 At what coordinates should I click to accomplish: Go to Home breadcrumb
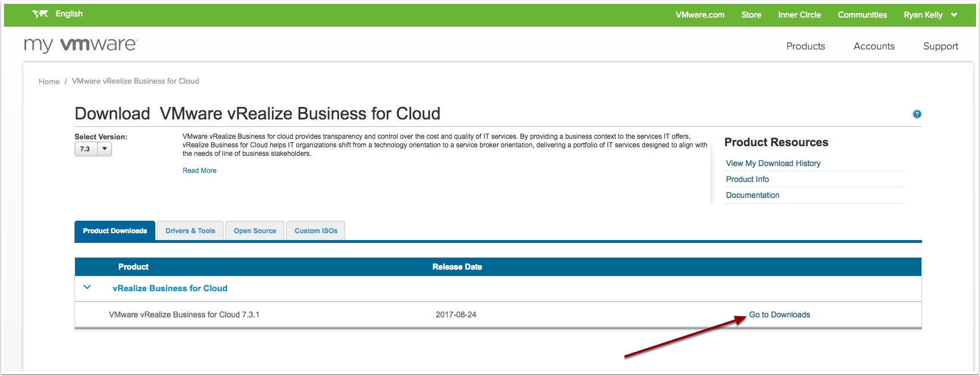pos(49,81)
